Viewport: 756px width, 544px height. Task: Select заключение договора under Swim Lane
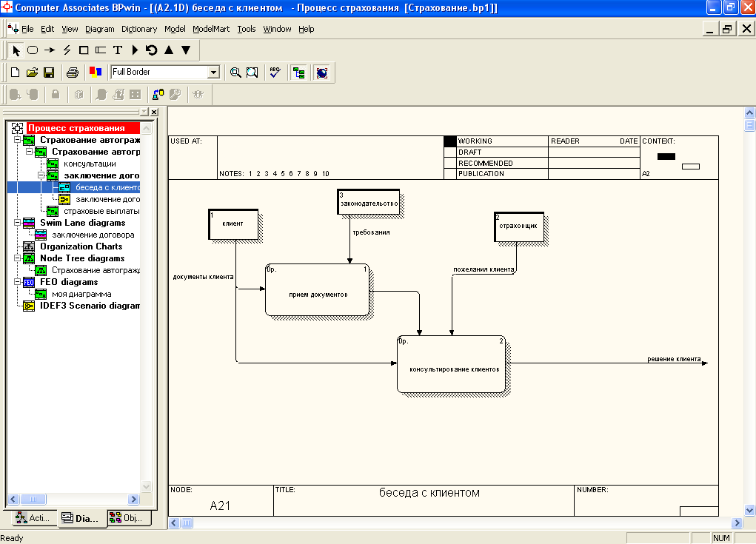[x=93, y=235]
